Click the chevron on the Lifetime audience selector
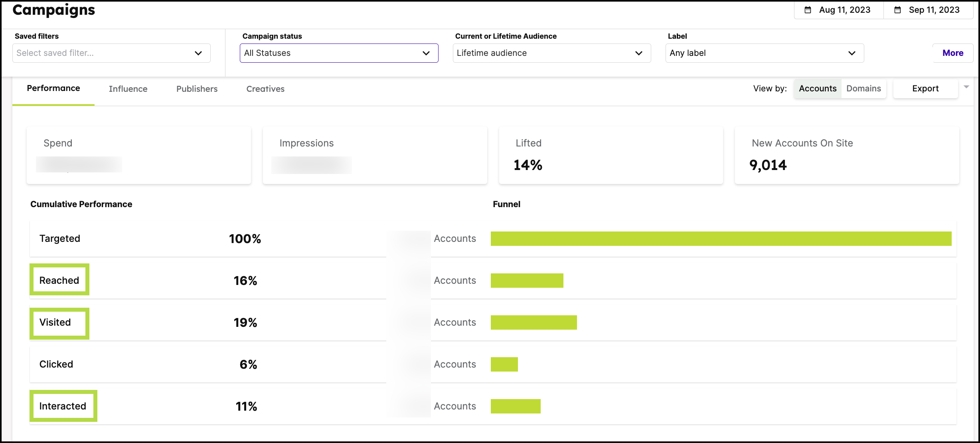Image resolution: width=980 pixels, height=443 pixels. coord(638,53)
